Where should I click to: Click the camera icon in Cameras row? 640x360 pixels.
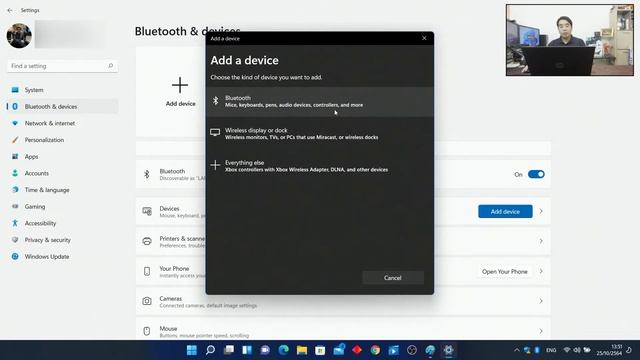pyautogui.click(x=147, y=301)
